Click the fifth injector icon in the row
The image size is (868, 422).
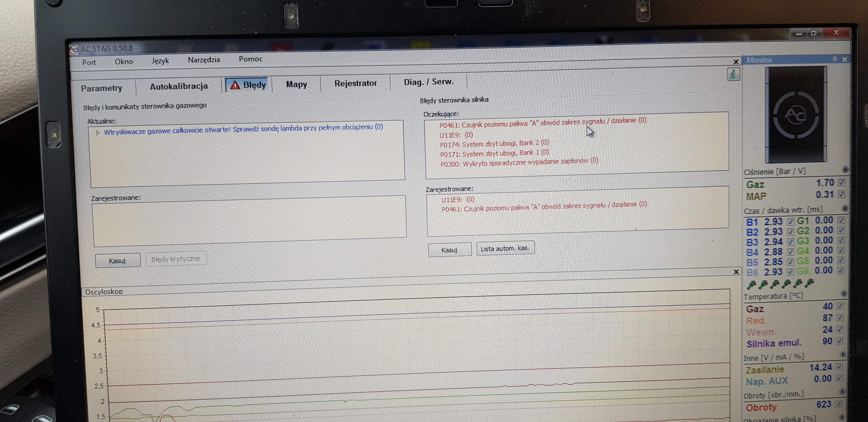tap(797, 284)
